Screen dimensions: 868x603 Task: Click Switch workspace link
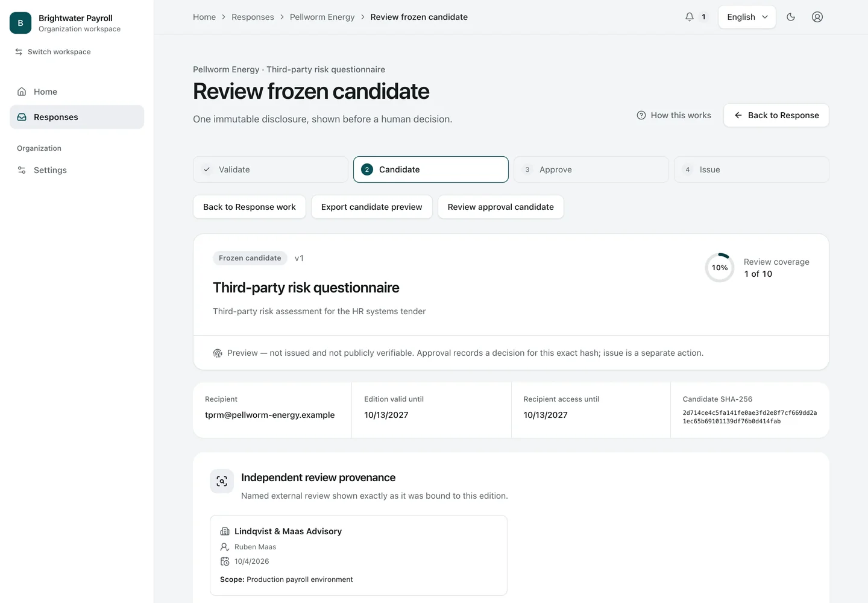coord(53,52)
